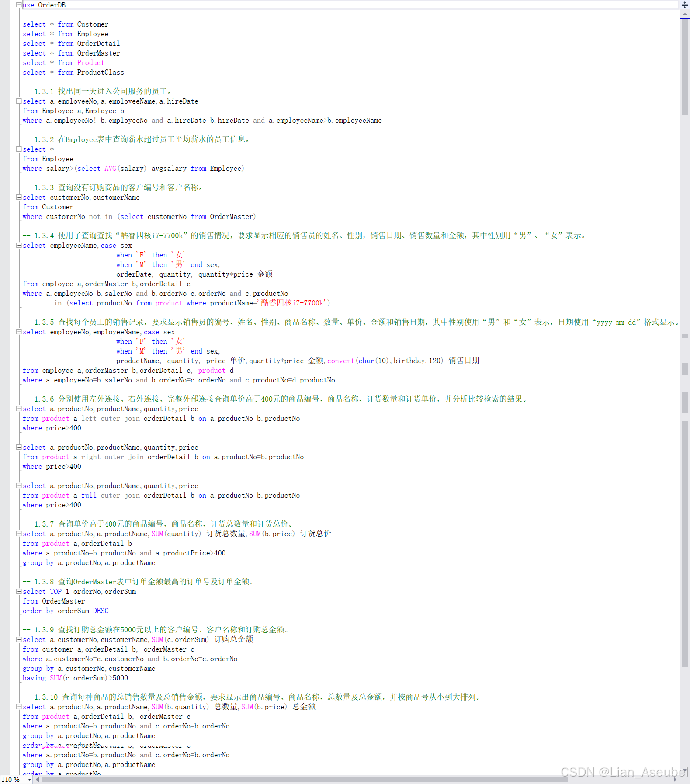Click the horizontal scrollbar left arrow

[38, 779]
